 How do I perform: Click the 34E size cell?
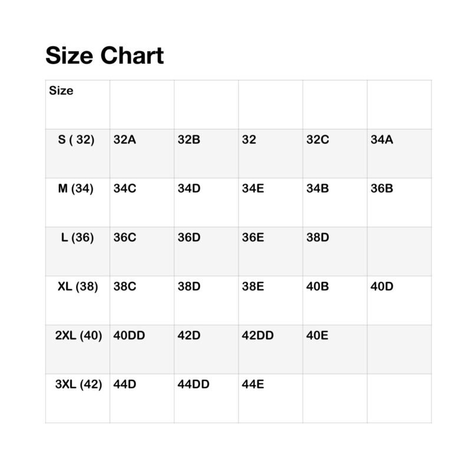[x=253, y=189]
